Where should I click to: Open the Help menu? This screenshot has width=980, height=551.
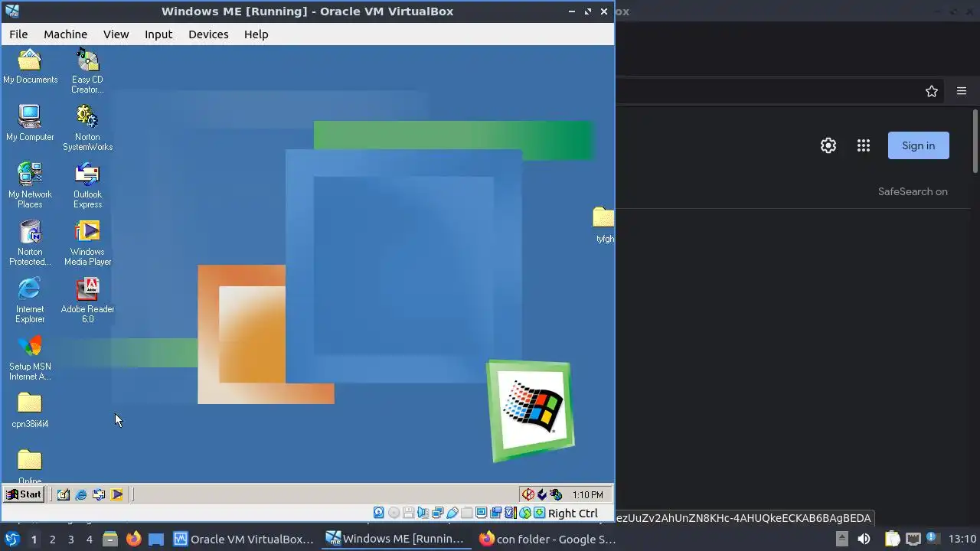pos(256,34)
